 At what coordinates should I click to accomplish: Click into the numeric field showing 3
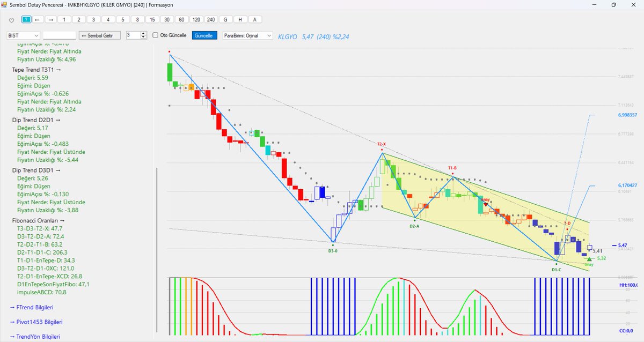(133, 35)
